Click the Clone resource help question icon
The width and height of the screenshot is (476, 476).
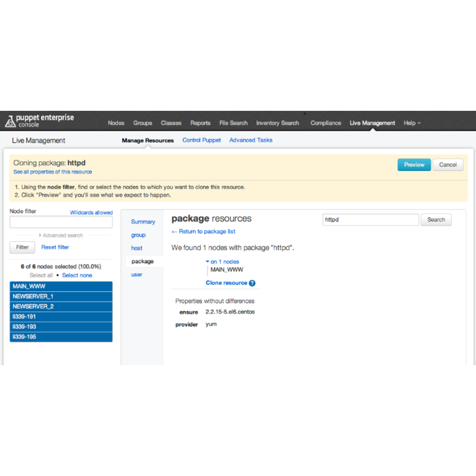(x=252, y=283)
